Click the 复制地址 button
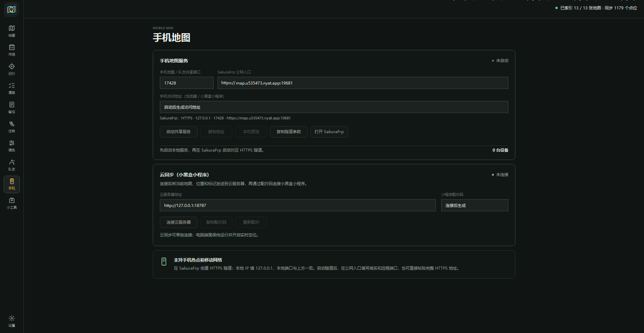The width and height of the screenshot is (644, 333). [216, 132]
